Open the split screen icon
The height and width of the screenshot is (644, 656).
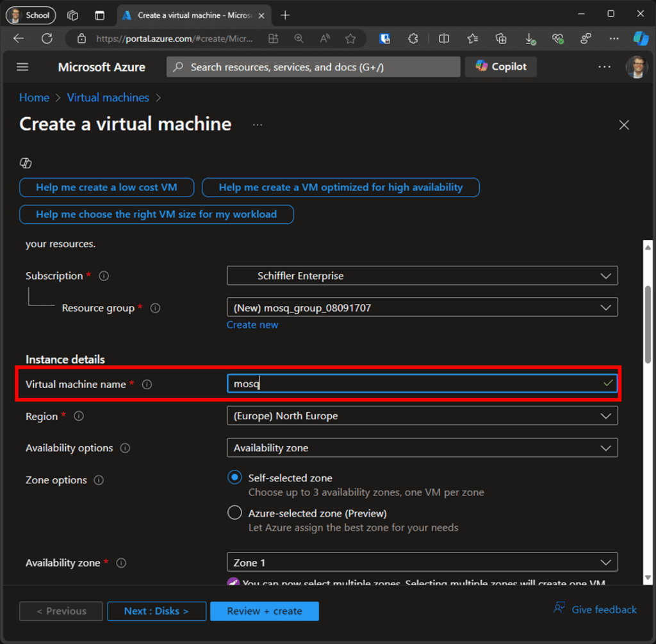pos(444,38)
